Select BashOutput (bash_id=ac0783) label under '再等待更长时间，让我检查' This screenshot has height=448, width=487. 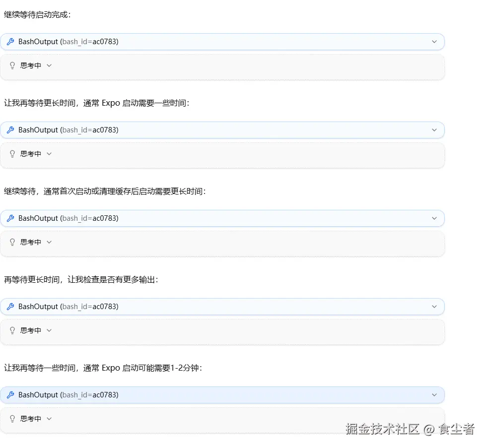click(69, 307)
